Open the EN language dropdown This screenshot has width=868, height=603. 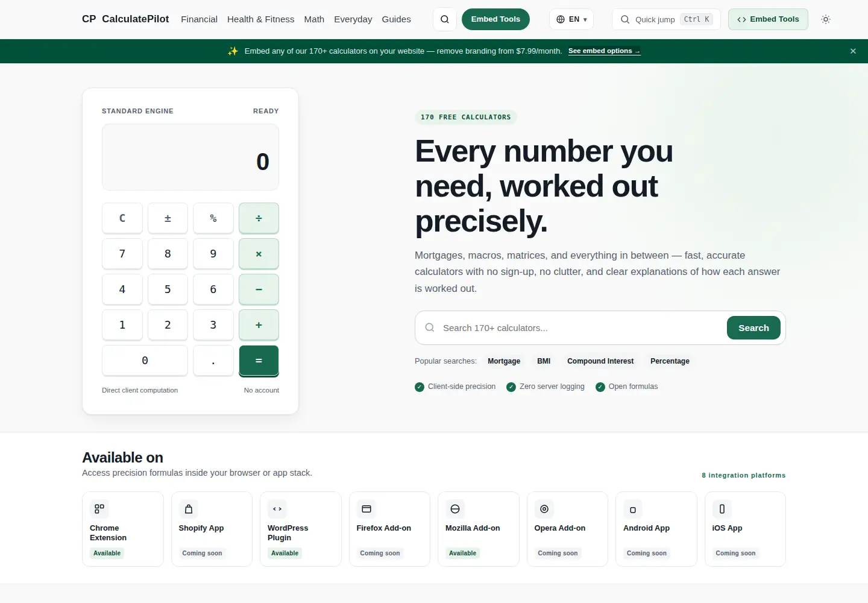[571, 19]
